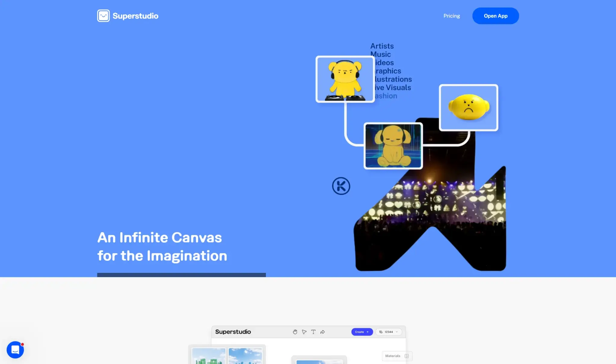
Task: Open the Pricing page
Action: pyautogui.click(x=451, y=16)
